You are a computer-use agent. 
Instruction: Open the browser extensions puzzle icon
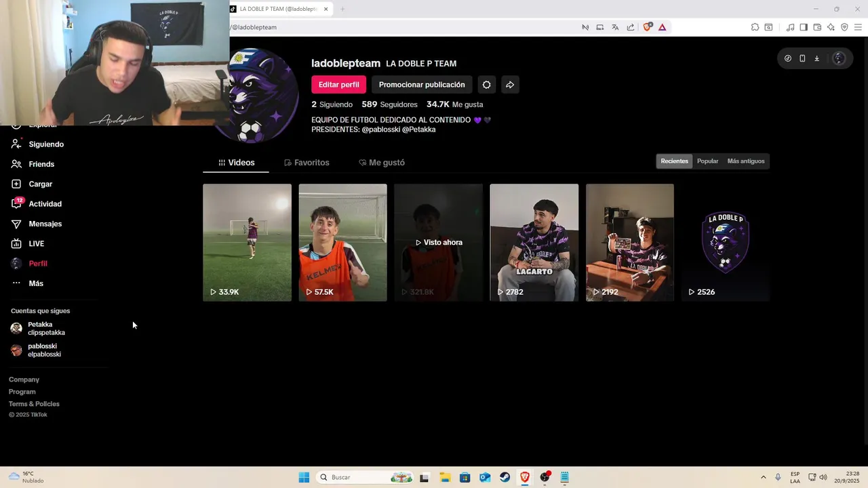coord(755,27)
